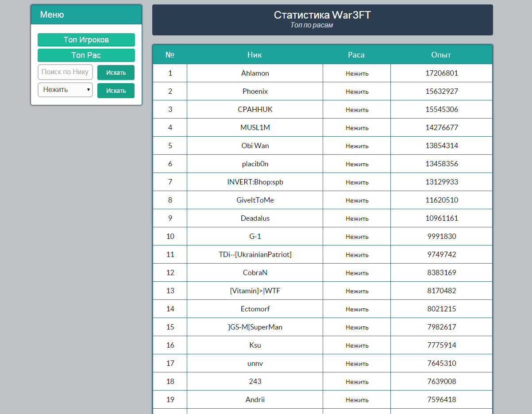Screen dimensions: 532x414
Task: Click experience value 17206801
Action: coord(442,73)
